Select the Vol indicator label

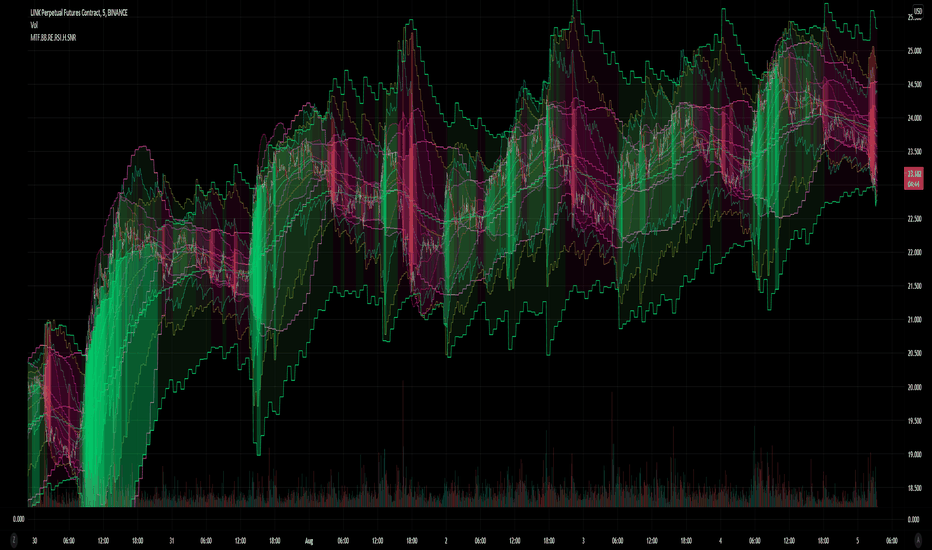pos(34,25)
